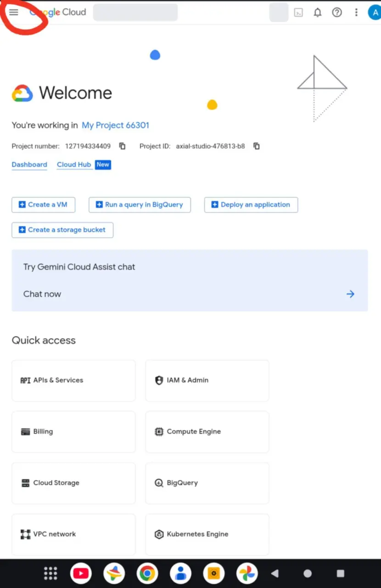Viewport: 381px width, 588px height.
Task: Activate Cloud Shell terminal icon
Action: [x=298, y=12]
